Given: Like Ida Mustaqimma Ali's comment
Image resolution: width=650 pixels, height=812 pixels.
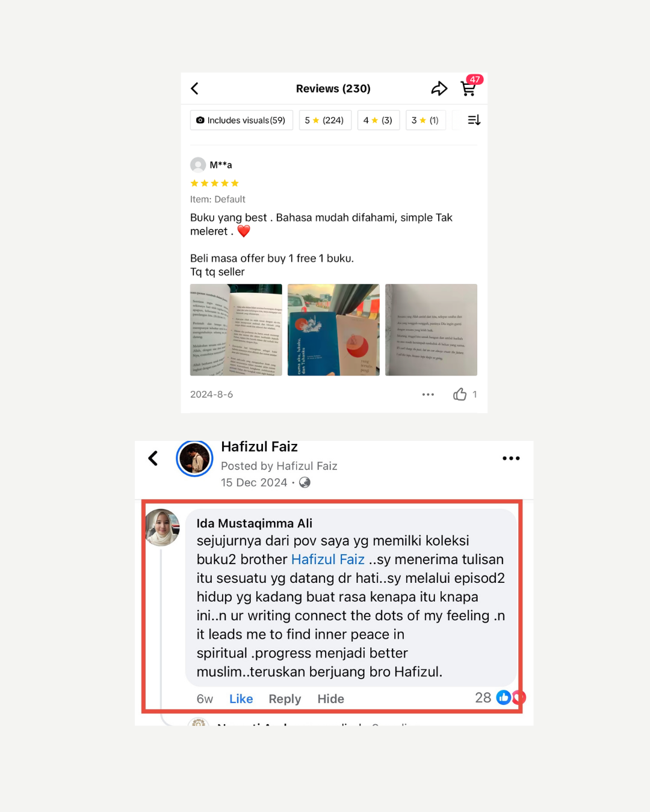Looking at the screenshot, I should (241, 699).
